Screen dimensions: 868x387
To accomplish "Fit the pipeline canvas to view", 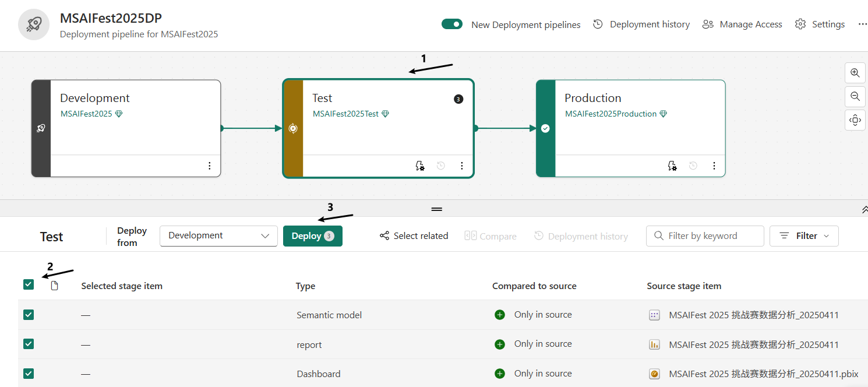I will (x=855, y=120).
